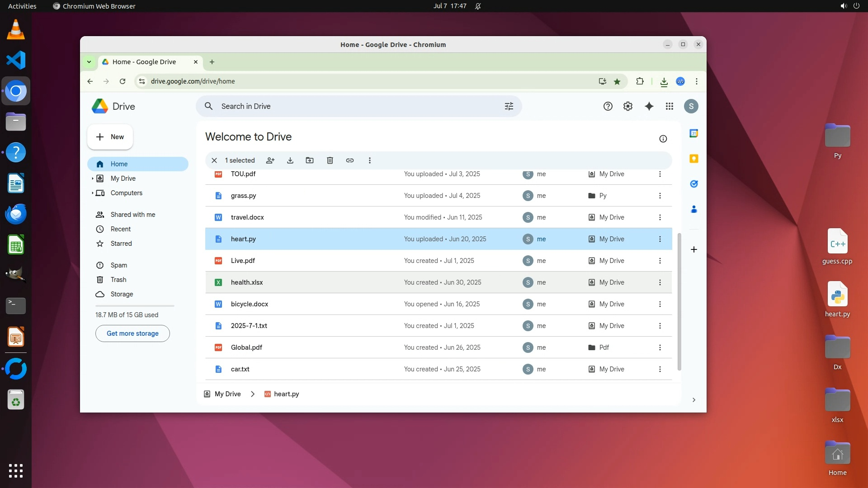Open the Trash section in sidebar
The width and height of the screenshot is (868, 488).
tap(118, 280)
